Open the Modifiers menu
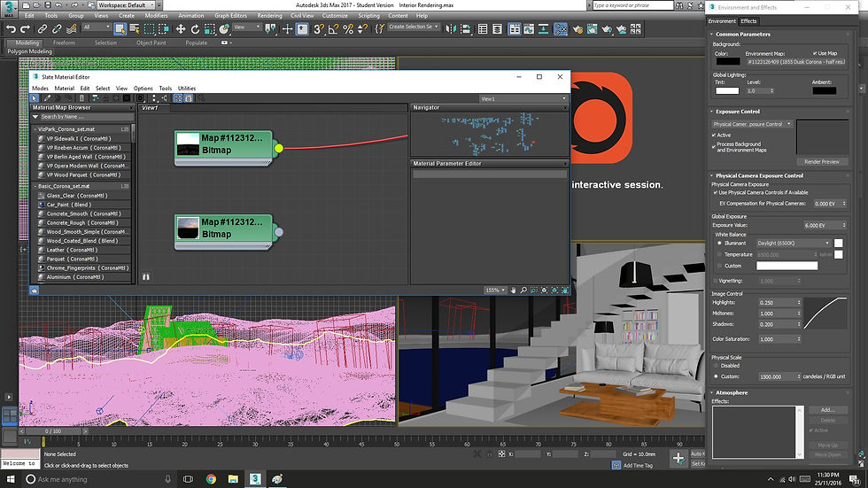 click(x=156, y=15)
